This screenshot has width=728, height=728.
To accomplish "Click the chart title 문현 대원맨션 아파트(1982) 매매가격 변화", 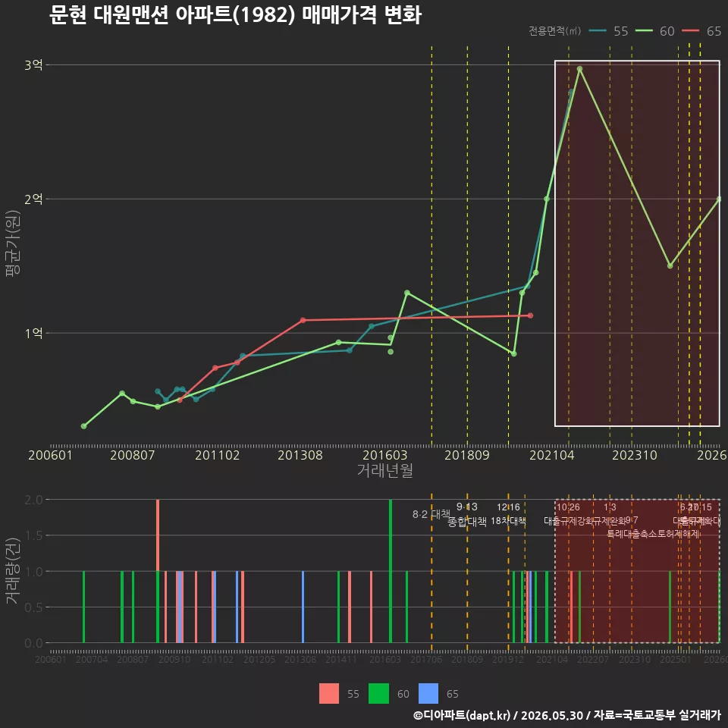I will tap(235, 15).
